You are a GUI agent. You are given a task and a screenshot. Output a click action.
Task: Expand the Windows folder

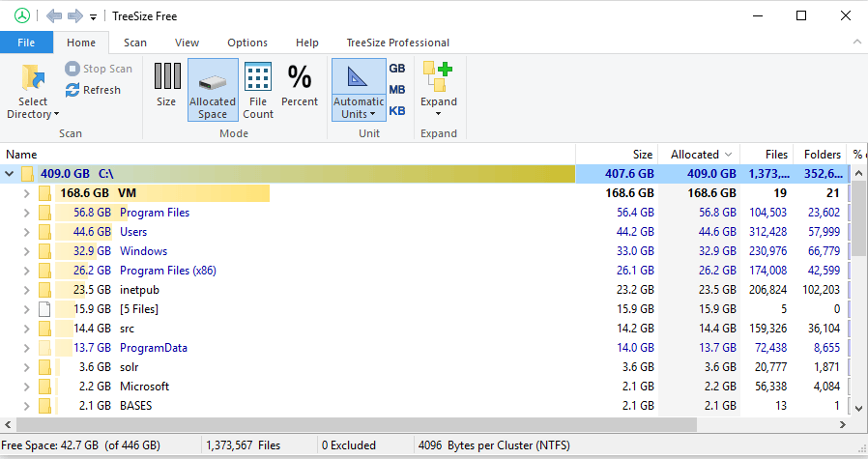[26, 251]
